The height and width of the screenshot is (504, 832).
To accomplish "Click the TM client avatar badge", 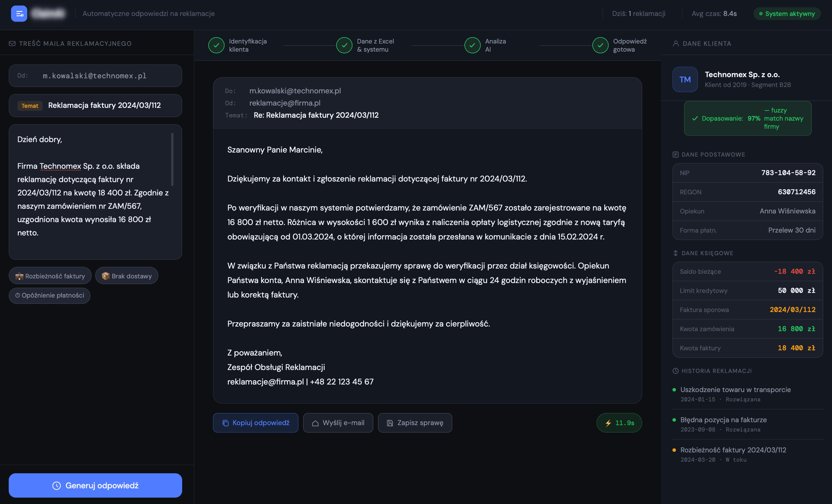I will (685, 79).
